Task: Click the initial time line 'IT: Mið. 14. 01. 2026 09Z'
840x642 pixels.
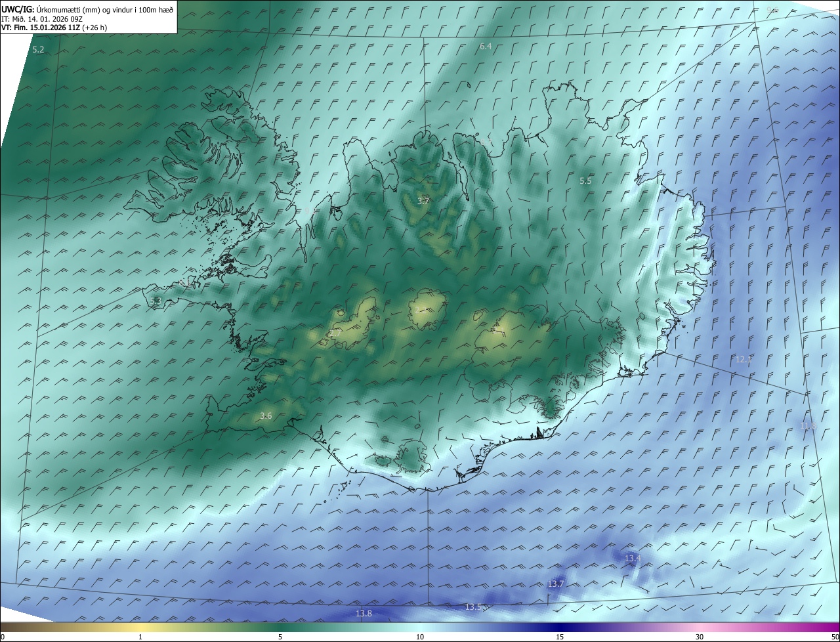Action: point(41,18)
